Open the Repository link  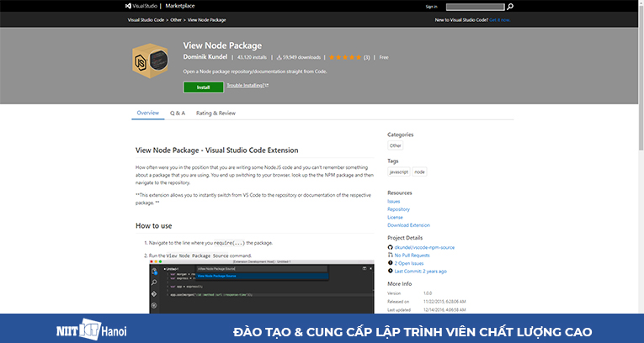coord(398,209)
